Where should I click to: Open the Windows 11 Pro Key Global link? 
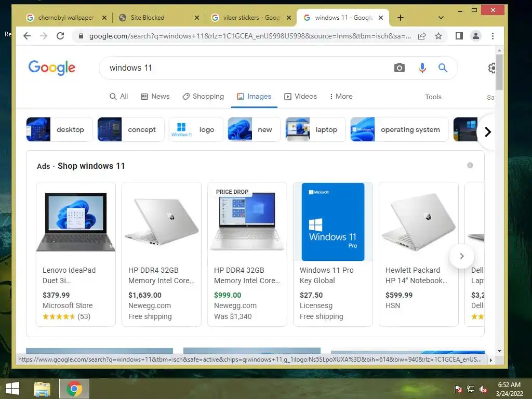coord(326,275)
